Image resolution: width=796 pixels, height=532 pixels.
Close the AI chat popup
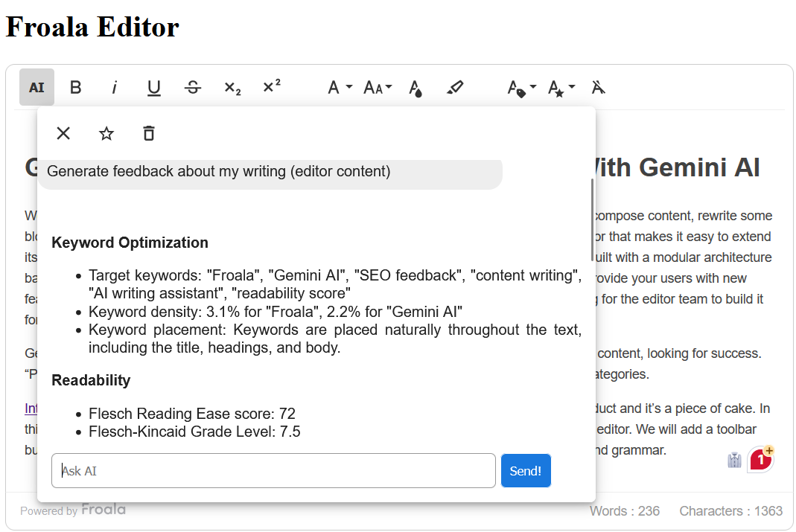click(x=63, y=133)
